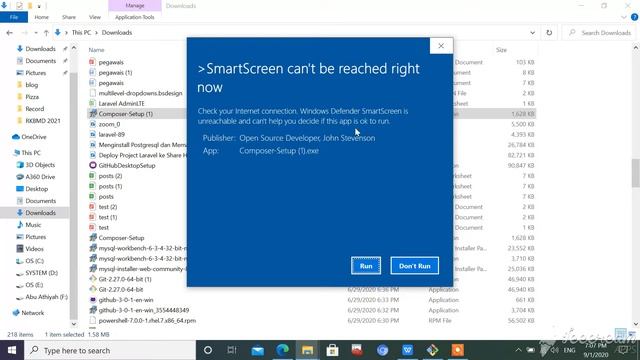Open Desktop in navigation pane
Image resolution: width=640 pixels, height=360 pixels.
pos(36,189)
